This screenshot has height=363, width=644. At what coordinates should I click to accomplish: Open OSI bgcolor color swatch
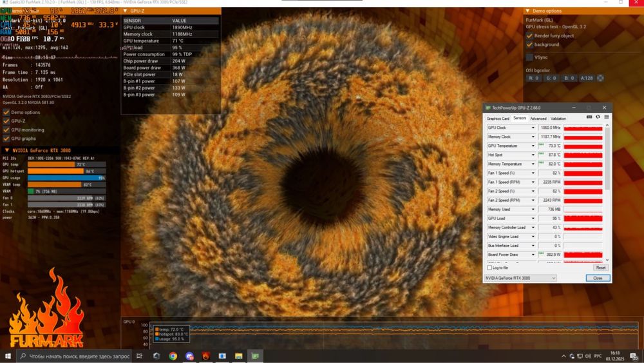tap(600, 78)
